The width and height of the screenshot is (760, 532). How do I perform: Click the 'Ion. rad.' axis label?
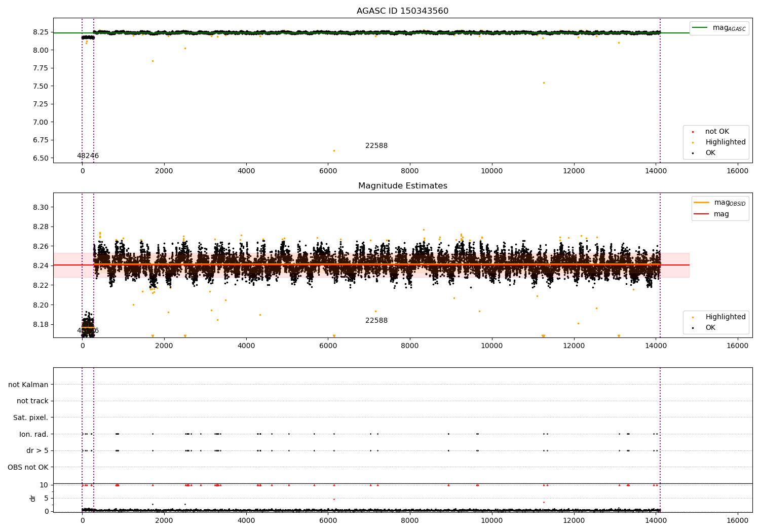34,434
